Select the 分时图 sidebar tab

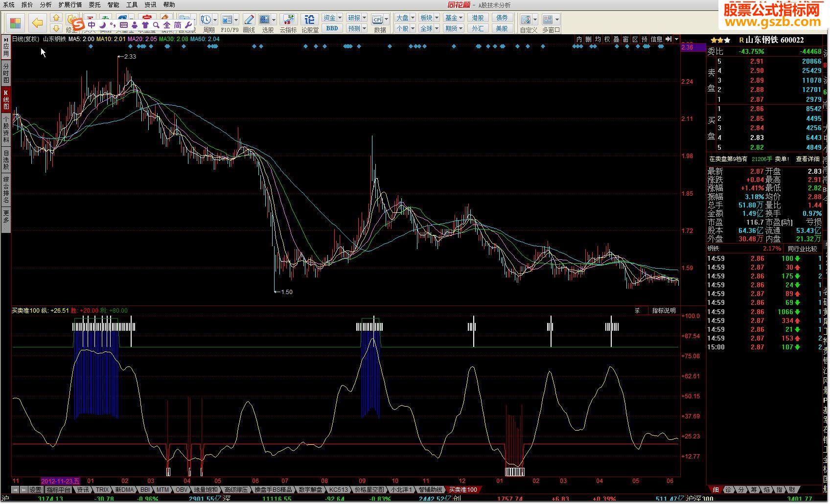coord(6,73)
